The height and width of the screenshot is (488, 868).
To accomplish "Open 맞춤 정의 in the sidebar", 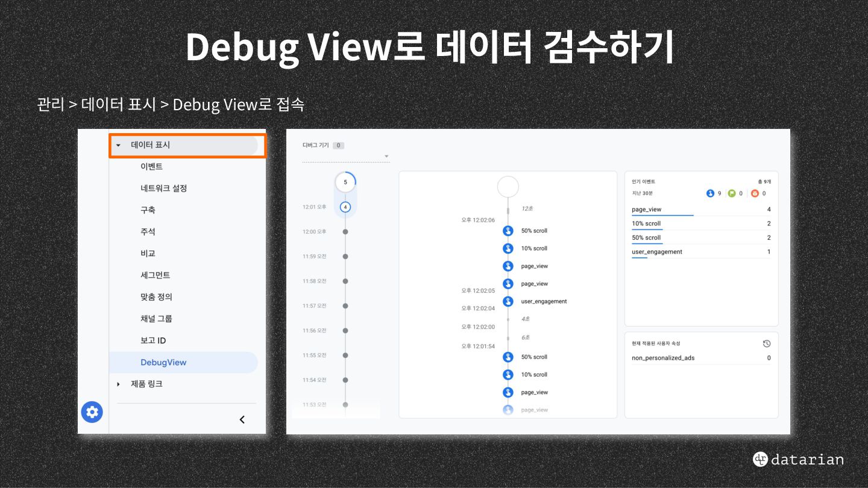I will point(157,297).
